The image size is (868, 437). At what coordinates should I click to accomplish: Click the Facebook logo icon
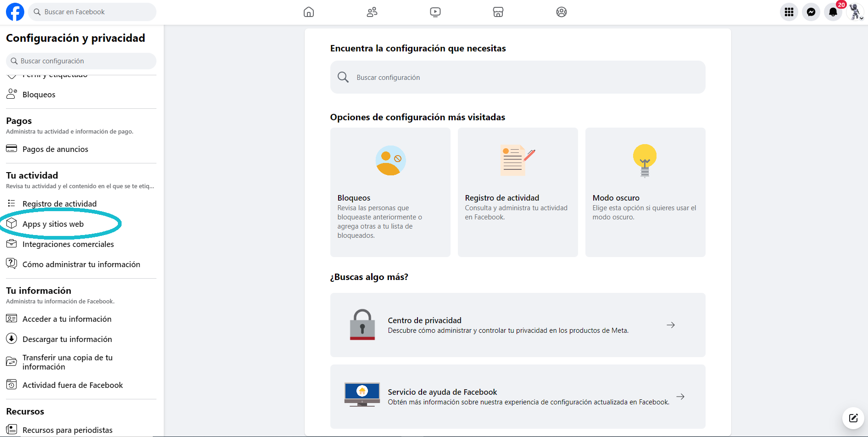[15, 12]
